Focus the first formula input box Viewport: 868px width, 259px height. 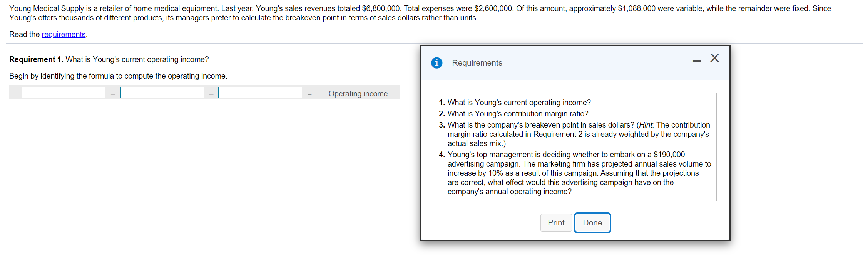tap(64, 92)
